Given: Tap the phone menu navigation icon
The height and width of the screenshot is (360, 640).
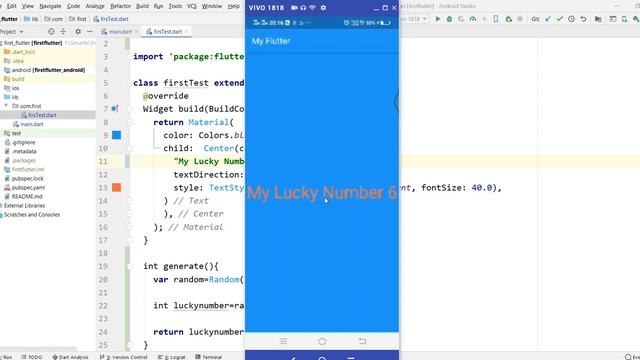Looking at the screenshot, I should tap(283, 341).
